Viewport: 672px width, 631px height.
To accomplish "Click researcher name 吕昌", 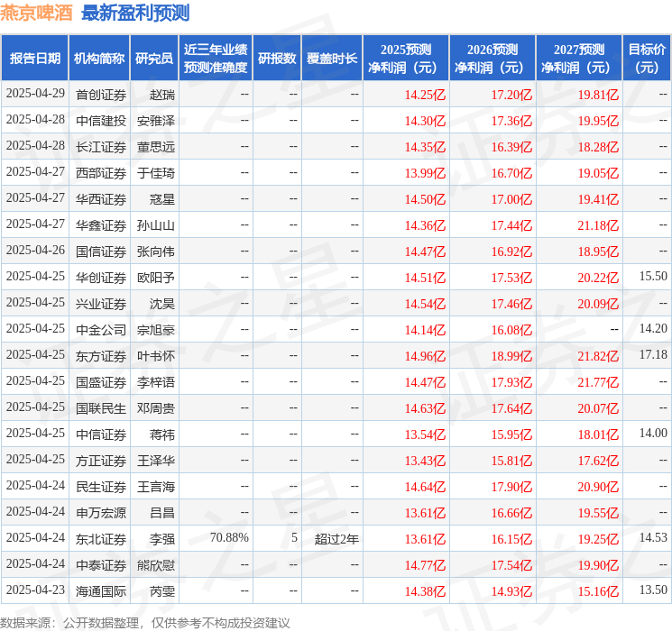I will coord(162,513).
